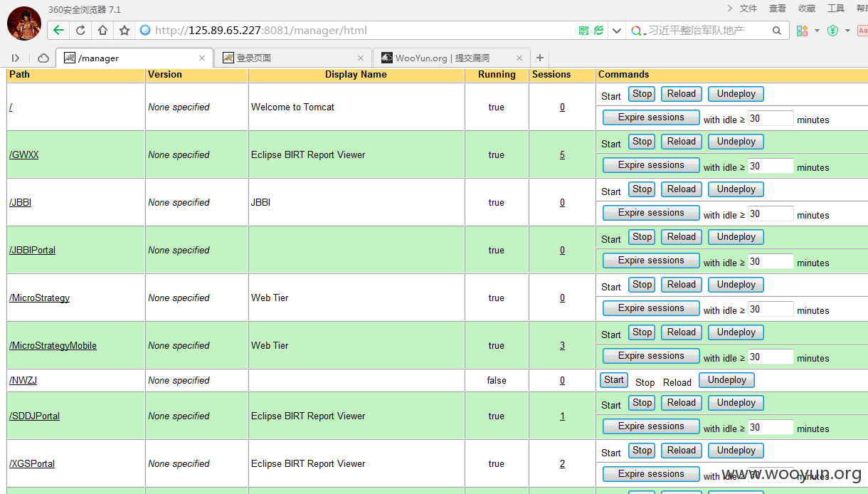Open the QR code icon in address bar
Screen dimensions: 868x494
(x=583, y=31)
